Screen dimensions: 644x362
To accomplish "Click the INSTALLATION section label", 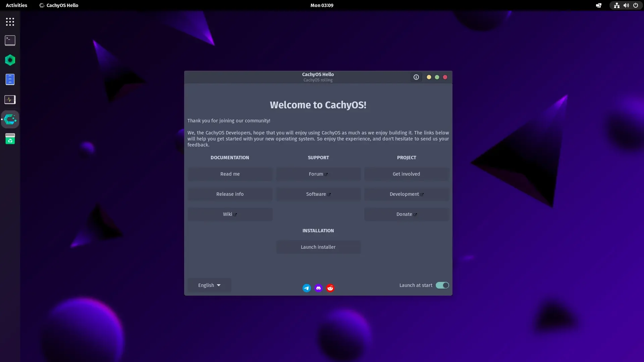I will pos(318,231).
